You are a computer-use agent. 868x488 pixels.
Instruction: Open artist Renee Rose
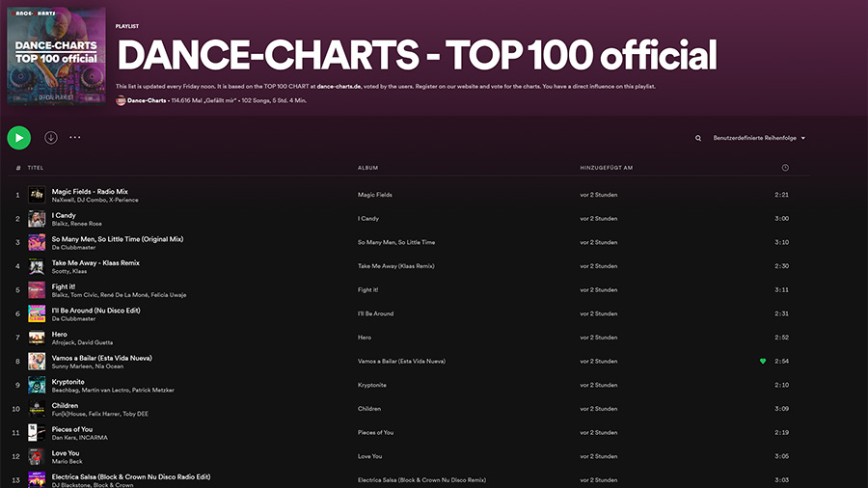click(x=86, y=224)
